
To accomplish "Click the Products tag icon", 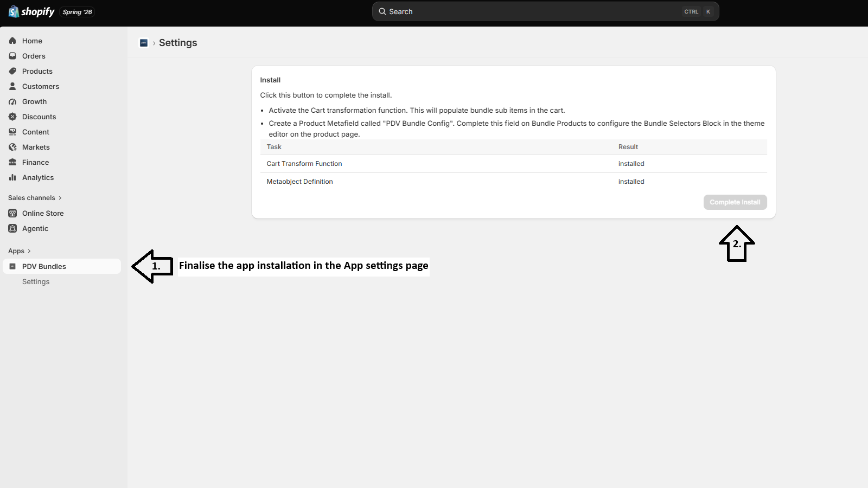I will point(12,71).
